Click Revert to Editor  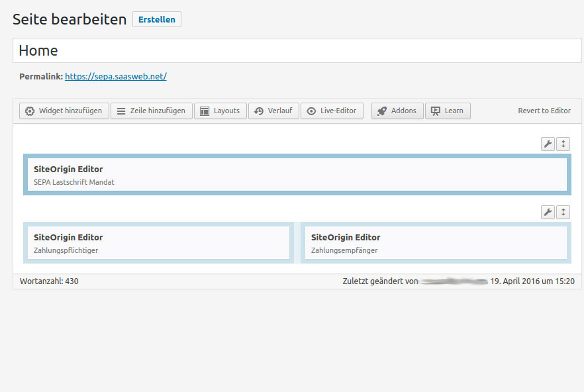tap(544, 111)
